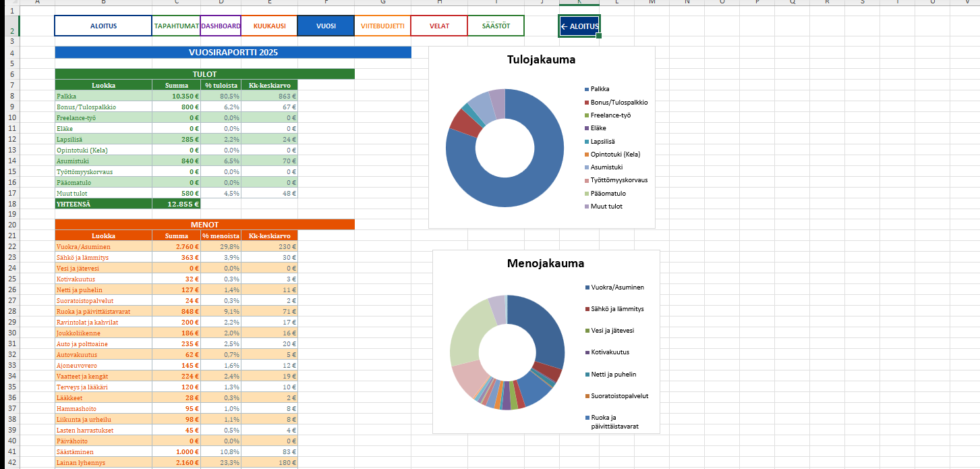Select the YHTEENSÄ total cell 12.855 €
This screenshot has height=469, width=980.
click(177, 204)
